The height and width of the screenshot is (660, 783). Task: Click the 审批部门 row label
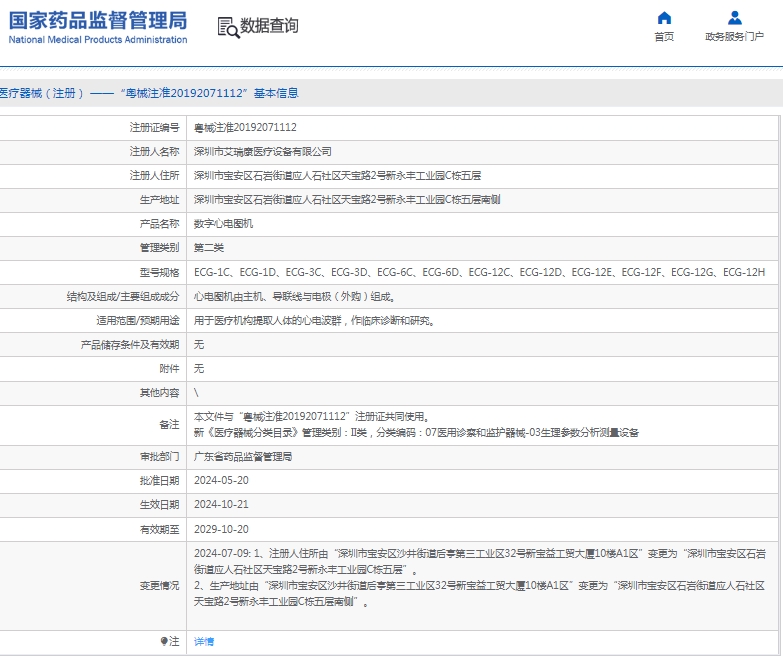pos(159,456)
